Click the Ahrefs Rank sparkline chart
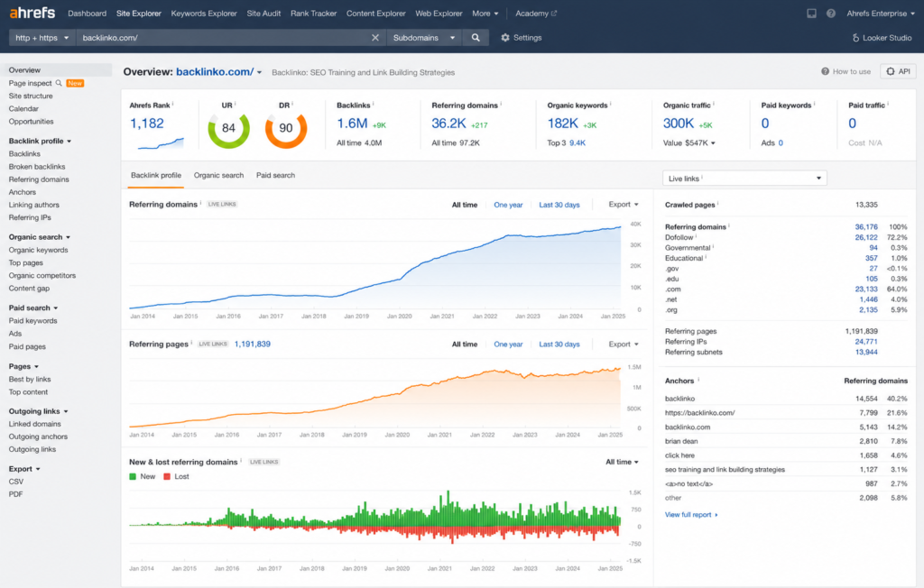Viewport: 924px width, 588px height. coord(161,142)
